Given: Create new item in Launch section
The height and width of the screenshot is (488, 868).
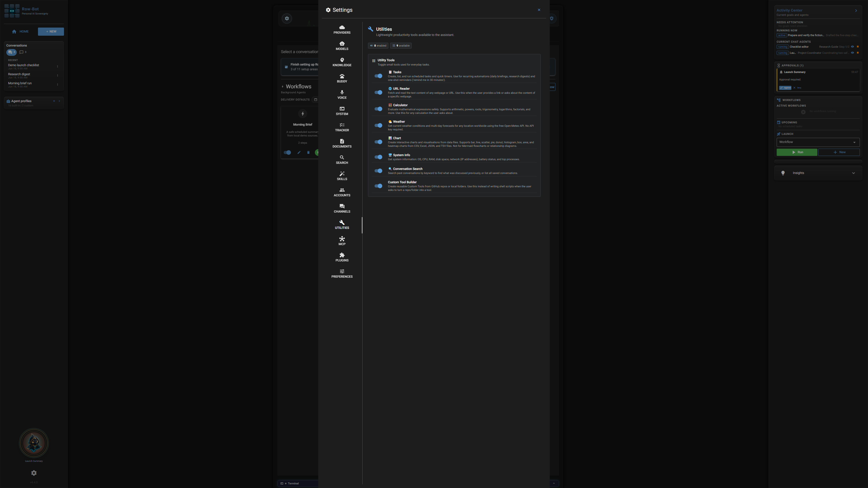Looking at the screenshot, I should click(839, 152).
